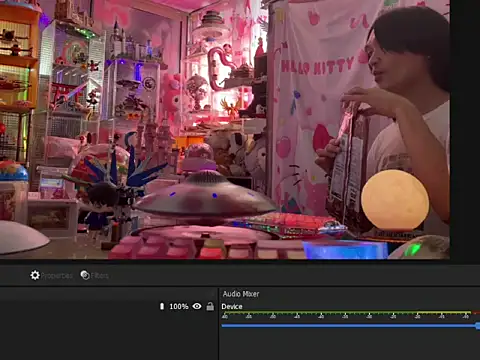Click the battery icon beside 100%
The width and height of the screenshot is (480, 360).
[x=162, y=306]
